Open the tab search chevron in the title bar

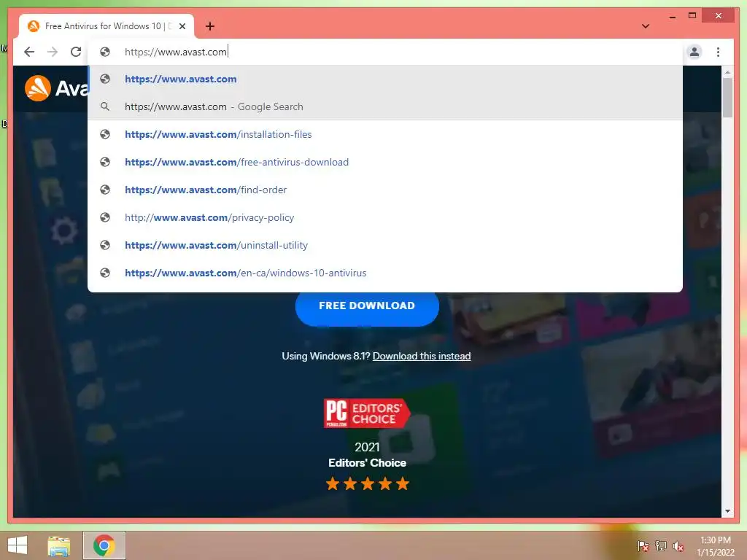pos(646,26)
